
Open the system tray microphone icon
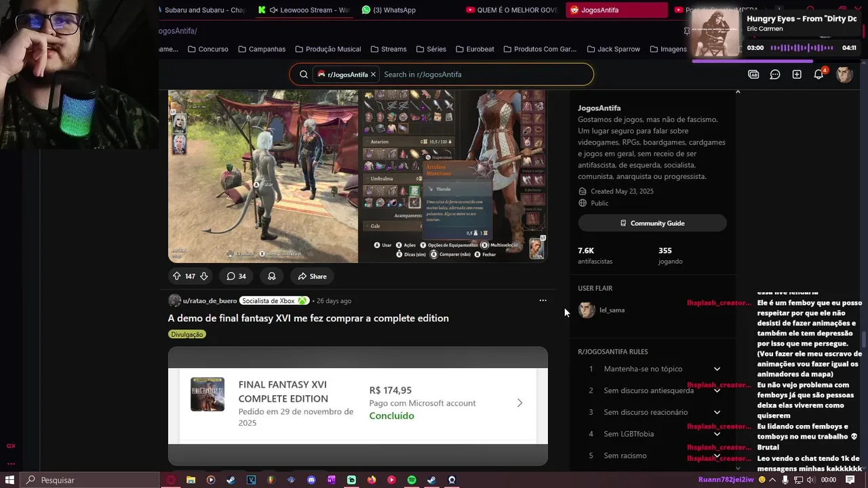pyautogui.click(x=785, y=480)
